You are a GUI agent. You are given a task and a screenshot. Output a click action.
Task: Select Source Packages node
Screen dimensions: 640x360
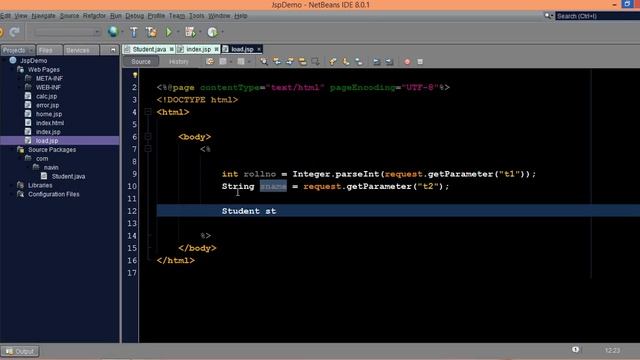(52, 150)
